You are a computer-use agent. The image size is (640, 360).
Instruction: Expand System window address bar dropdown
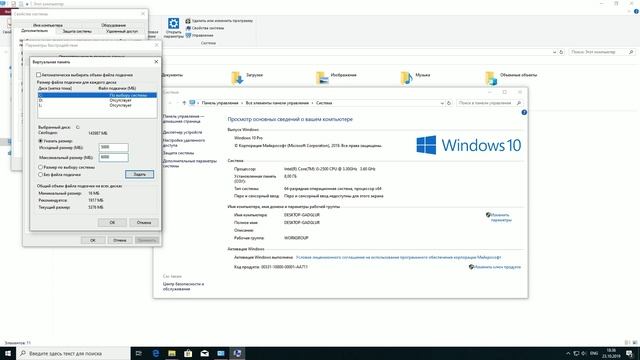[x=442, y=103]
